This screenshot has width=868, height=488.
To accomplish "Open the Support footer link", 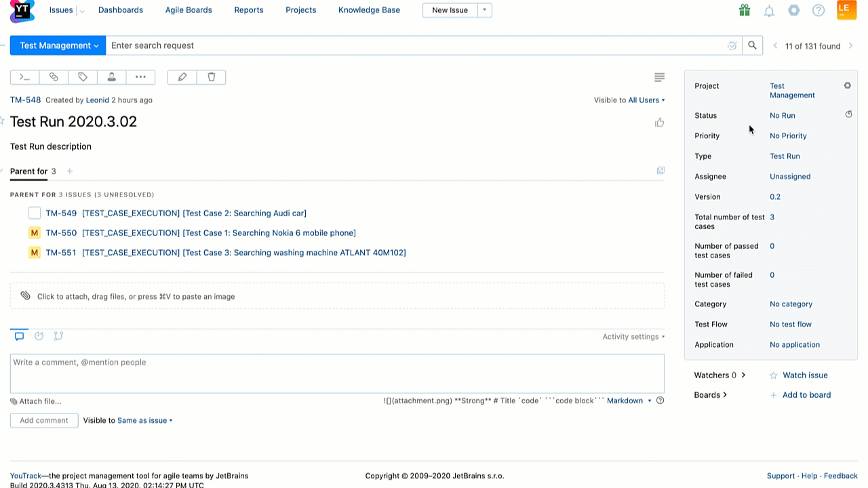I will pyautogui.click(x=781, y=476).
